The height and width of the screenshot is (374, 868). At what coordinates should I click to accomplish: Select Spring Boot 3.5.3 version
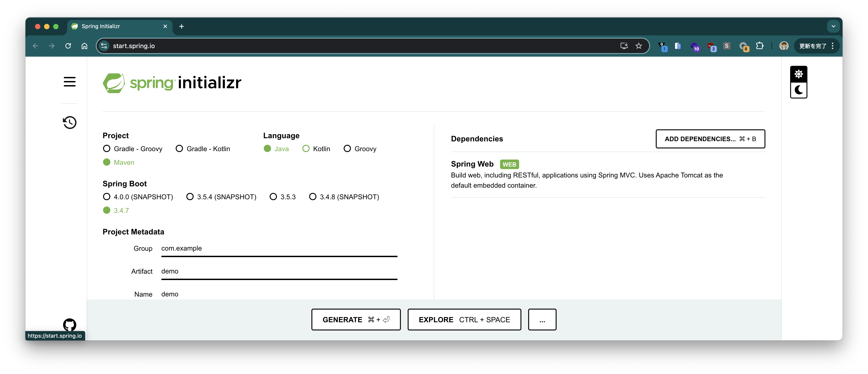click(x=273, y=197)
